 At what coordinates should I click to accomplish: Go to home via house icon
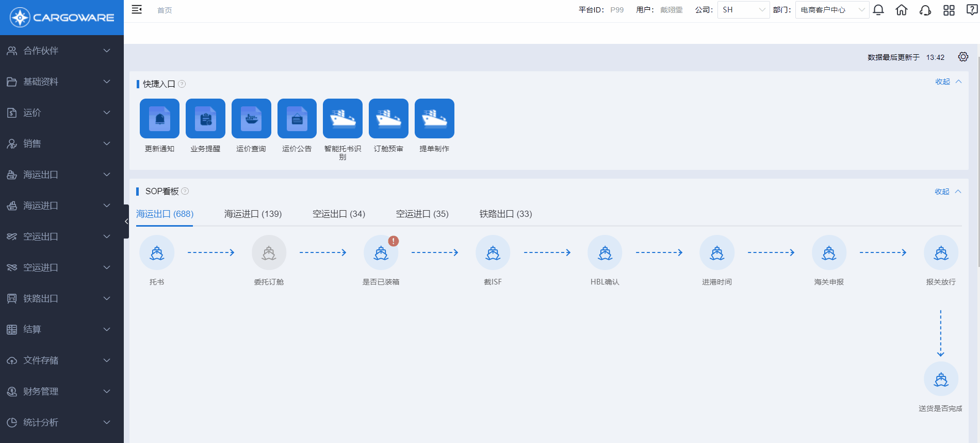click(x=902, y=10)
